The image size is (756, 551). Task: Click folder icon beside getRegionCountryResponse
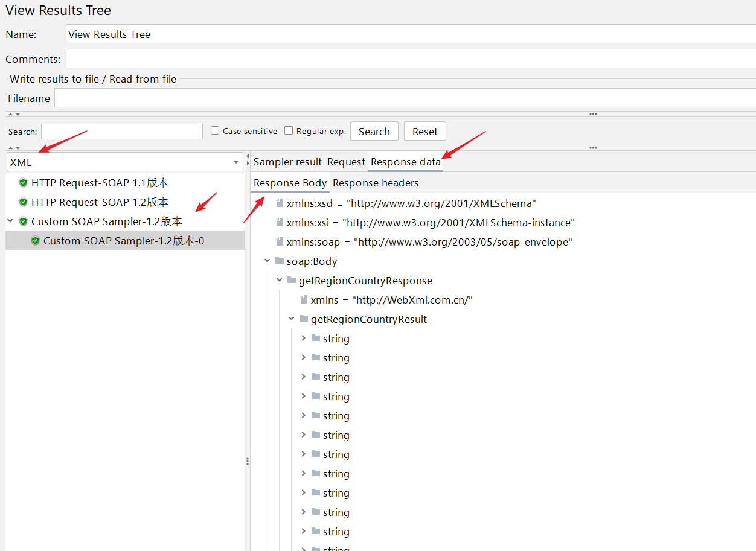(291, 281)
